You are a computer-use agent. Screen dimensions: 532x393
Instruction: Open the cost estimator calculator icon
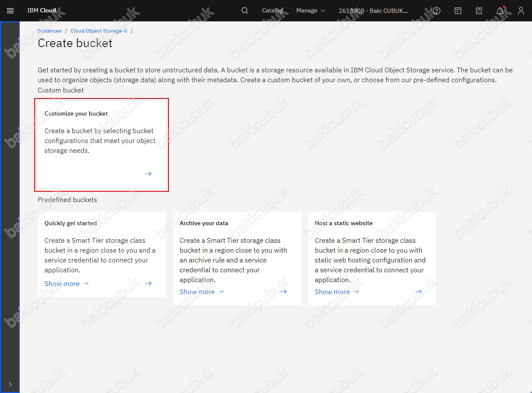(x=479, y=11)
